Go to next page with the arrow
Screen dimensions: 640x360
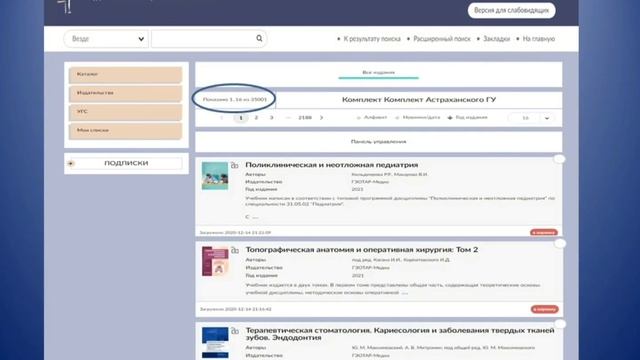point(322,118)
